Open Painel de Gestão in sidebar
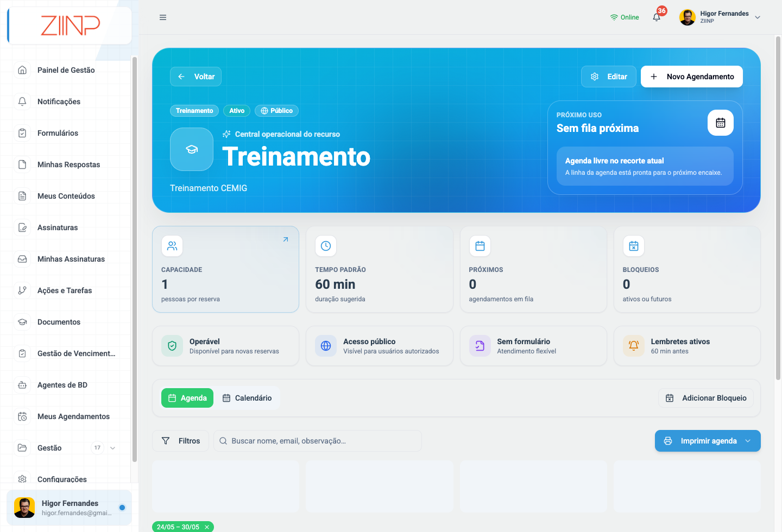 click(x=66, y=70)
